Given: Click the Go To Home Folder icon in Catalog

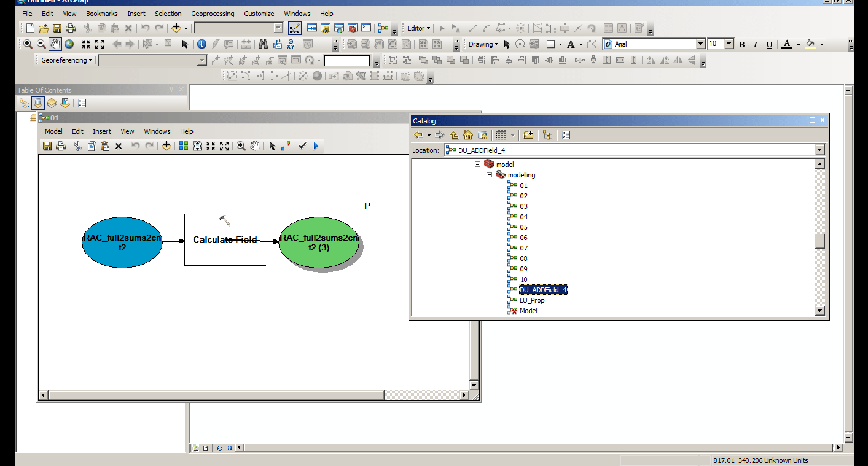Looking at the screenshot, I should point(467,134).
